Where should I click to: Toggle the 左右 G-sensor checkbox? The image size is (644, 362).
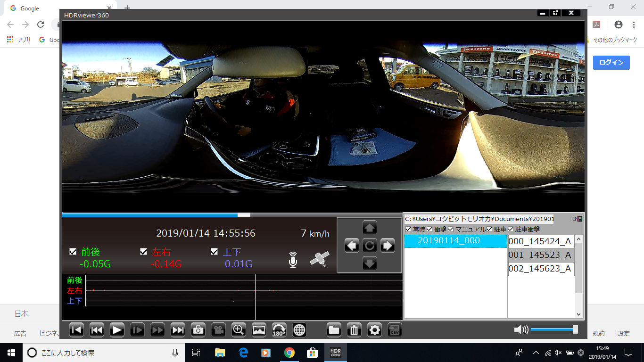coord(144,252)
